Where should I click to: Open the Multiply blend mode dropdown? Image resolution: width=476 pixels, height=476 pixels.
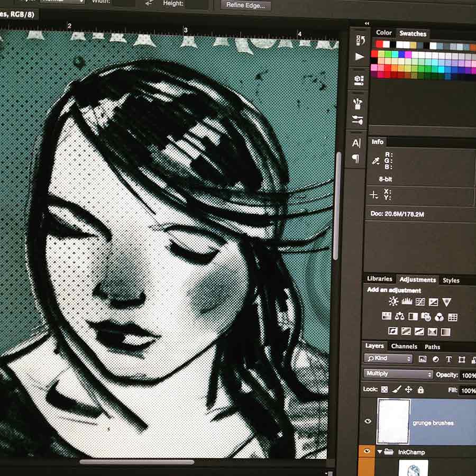(x=397, y=374)
